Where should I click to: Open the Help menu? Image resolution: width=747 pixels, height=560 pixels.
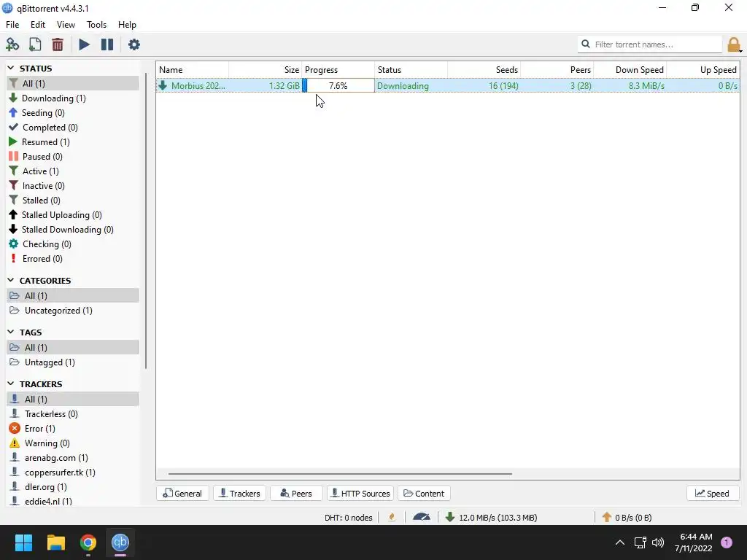click(x=127, y=25)
